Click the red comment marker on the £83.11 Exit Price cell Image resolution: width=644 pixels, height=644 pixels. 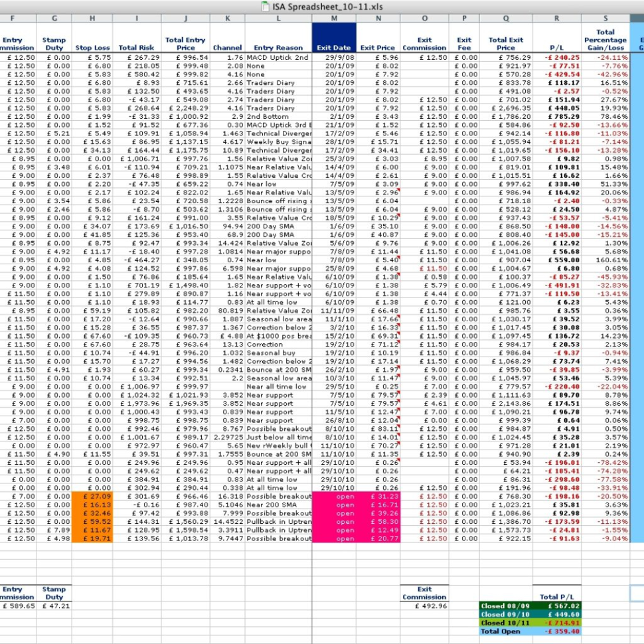398,426
